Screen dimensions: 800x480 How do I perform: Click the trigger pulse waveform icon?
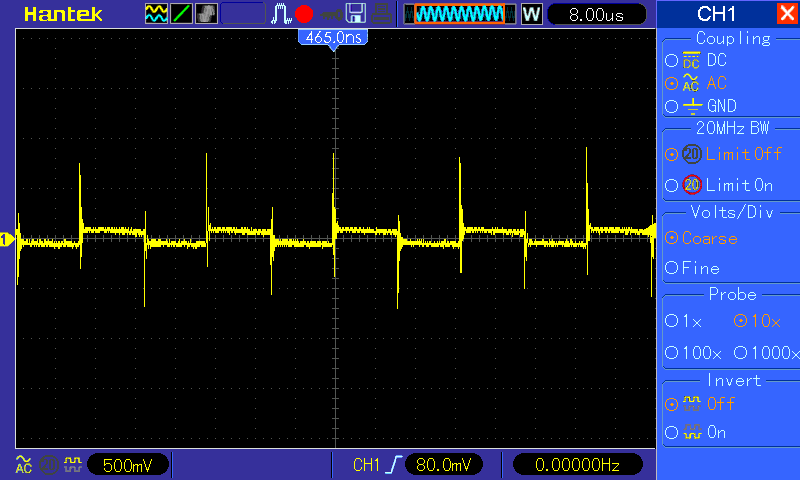tap(281, 14)
